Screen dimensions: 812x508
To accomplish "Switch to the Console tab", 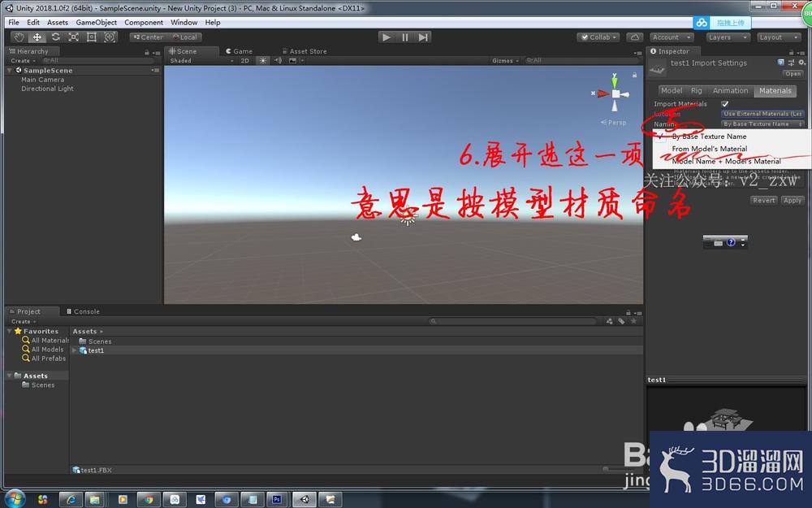I will click(x=83, y=311).
